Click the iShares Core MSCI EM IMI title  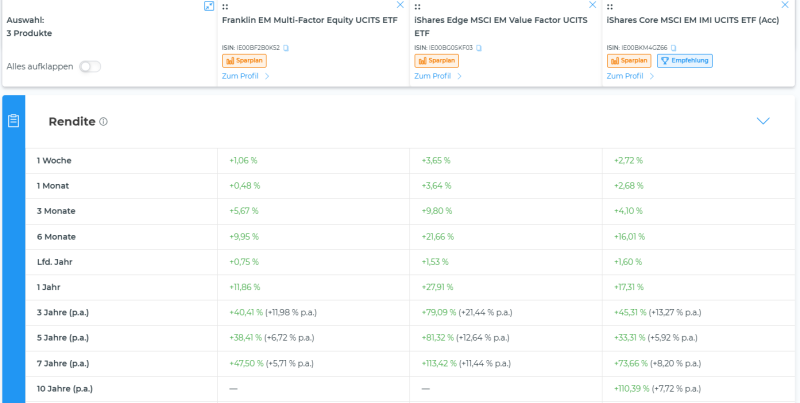(693, 20)
